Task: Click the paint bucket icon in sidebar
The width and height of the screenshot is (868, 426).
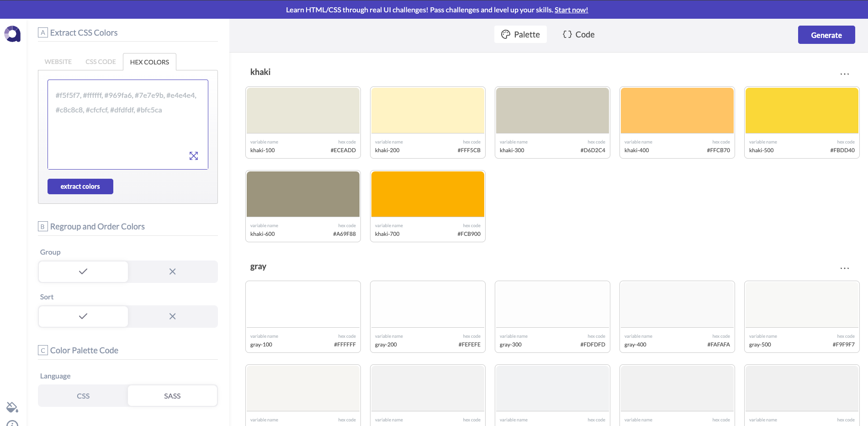Action: click(12, 407)
